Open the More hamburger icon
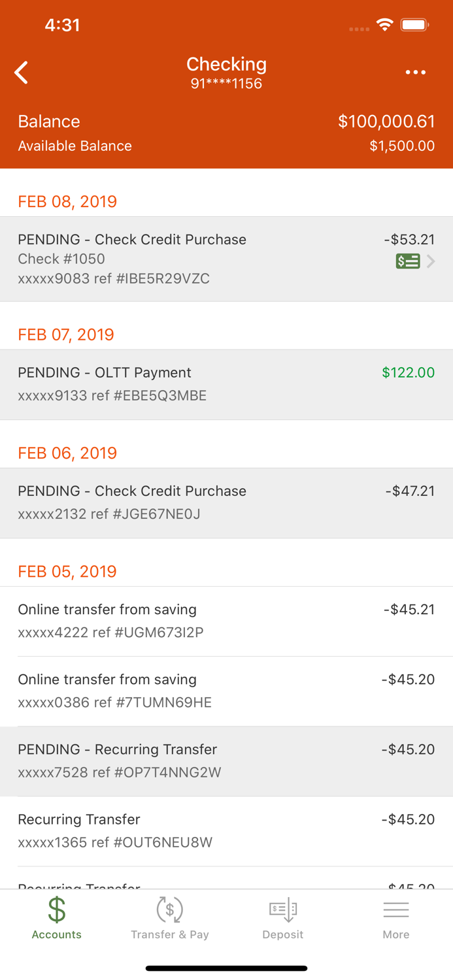 pos(396,909)
